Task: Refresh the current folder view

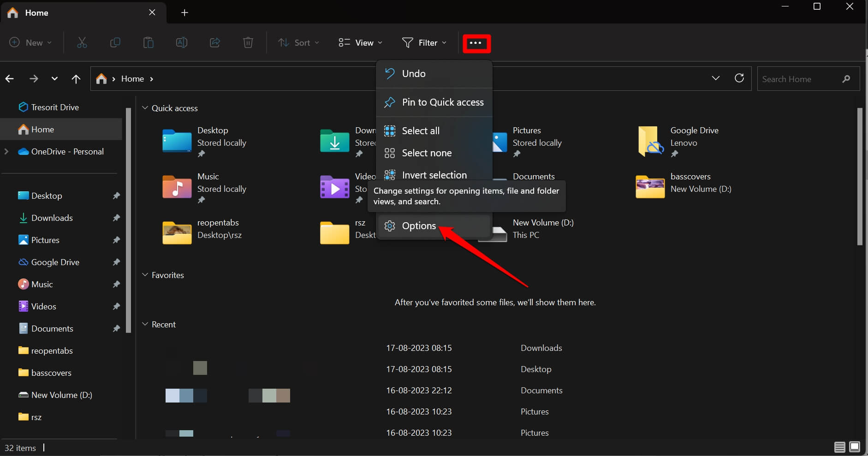Action: click(740, 78)
